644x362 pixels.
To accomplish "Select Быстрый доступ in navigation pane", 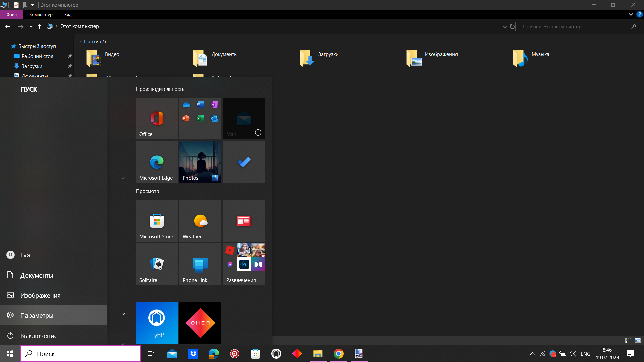I will 37,46.
